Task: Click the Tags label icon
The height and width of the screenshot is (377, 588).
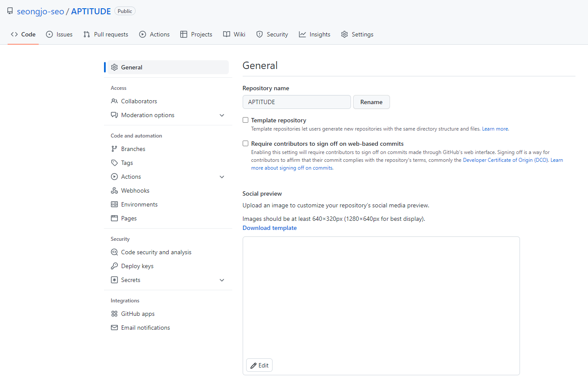Action: tap(114, 163)
